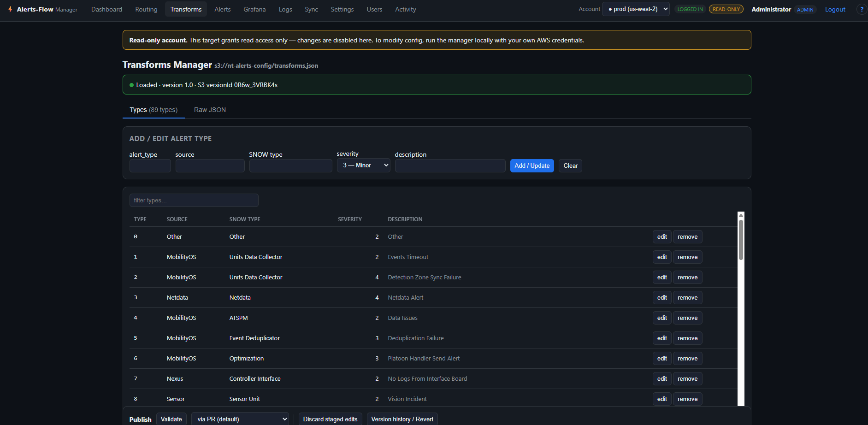Focus the SNOW type input field

tap(290, 165)
